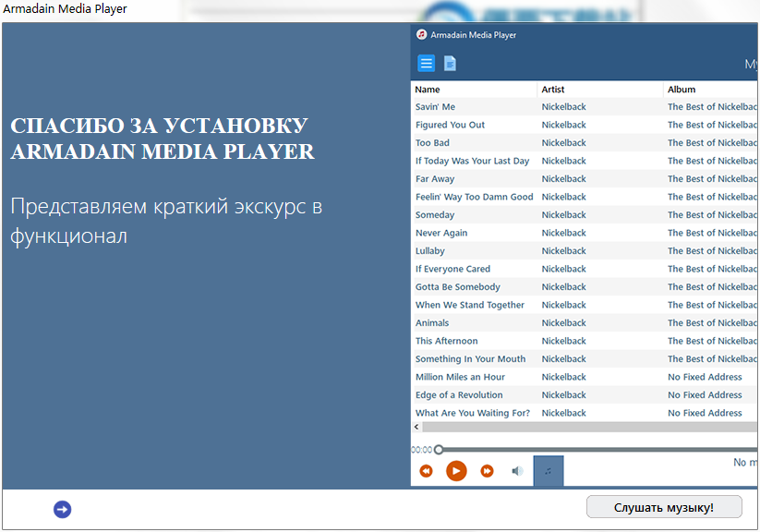Select the track Too Bad

tap(432, 142)
